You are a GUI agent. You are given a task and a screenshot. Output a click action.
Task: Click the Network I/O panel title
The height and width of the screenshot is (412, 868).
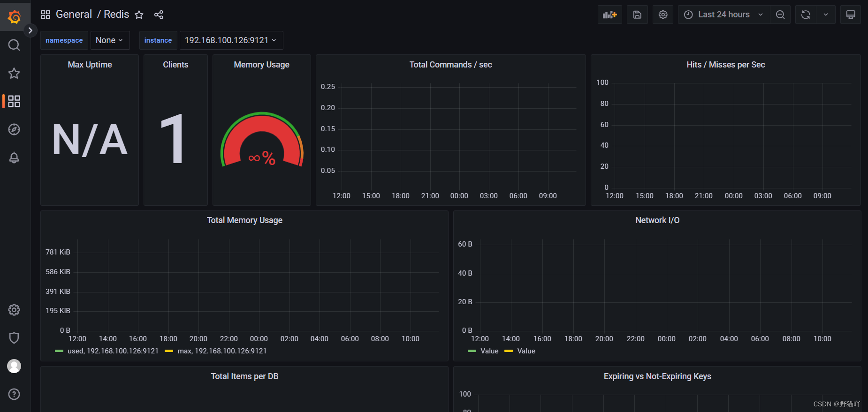tap(657, 220)
